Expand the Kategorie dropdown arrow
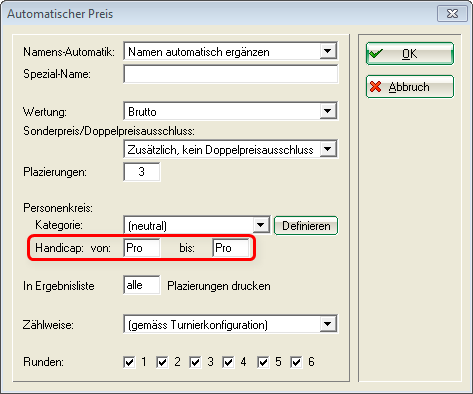Image resolution: width=473 pixels, height=394 pixels. pyautogui.click(x=261, y=225)
